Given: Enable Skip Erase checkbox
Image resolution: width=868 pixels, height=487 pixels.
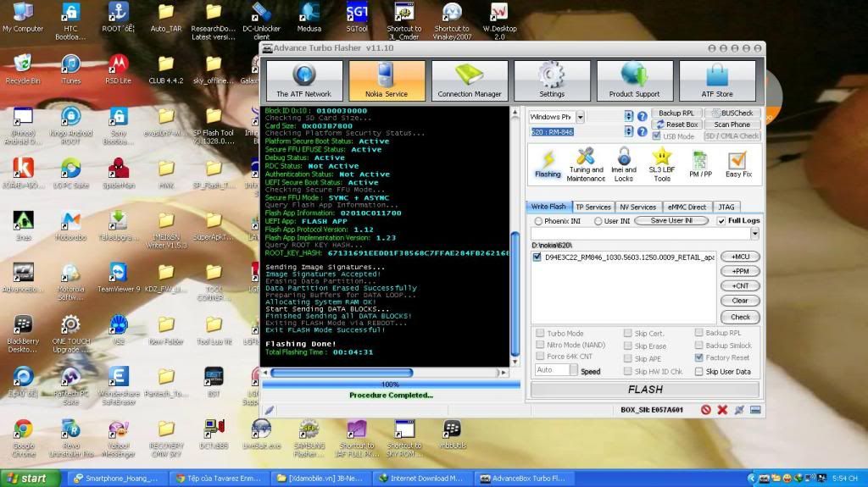Looking at the screenshot, I should [628, 346].
